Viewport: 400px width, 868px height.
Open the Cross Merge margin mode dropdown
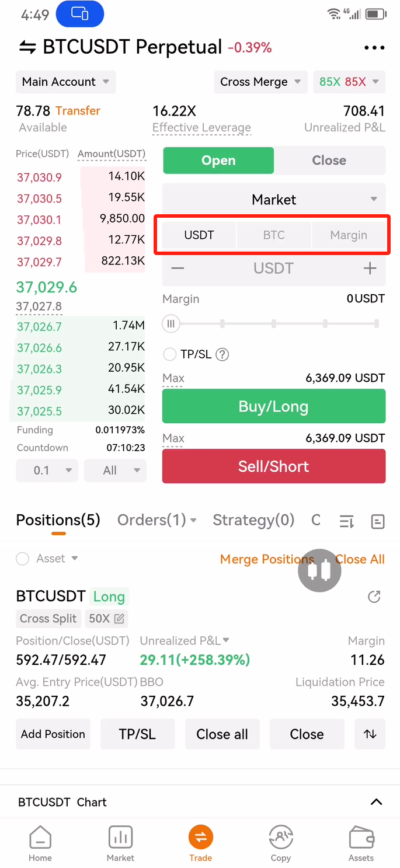260,82
